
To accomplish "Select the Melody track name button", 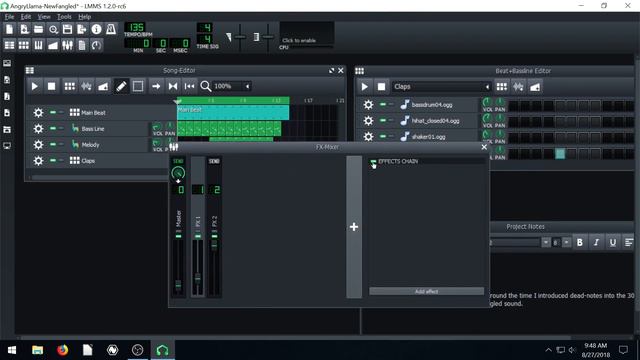I will point(109,144).
